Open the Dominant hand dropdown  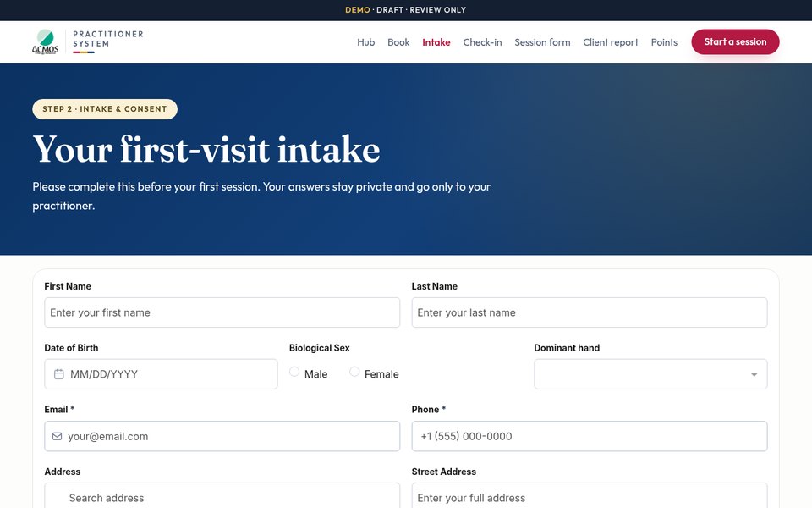[650, 374]
